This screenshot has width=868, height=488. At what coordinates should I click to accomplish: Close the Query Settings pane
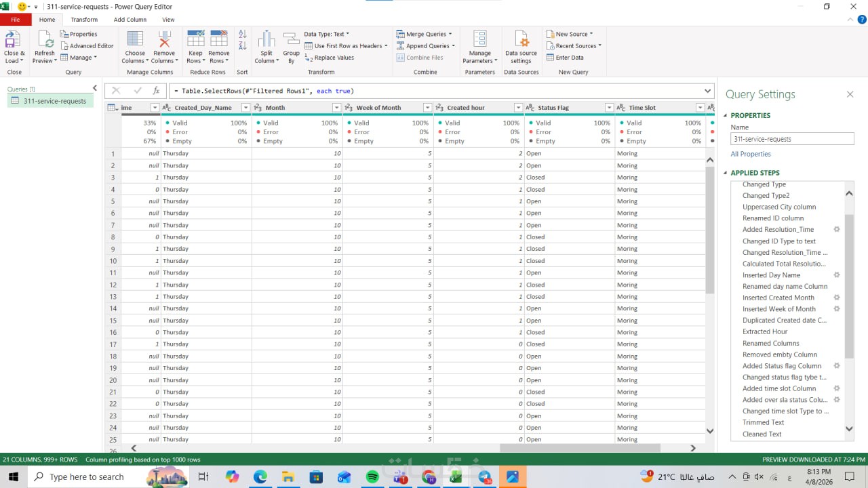click(x=850, y=95)
